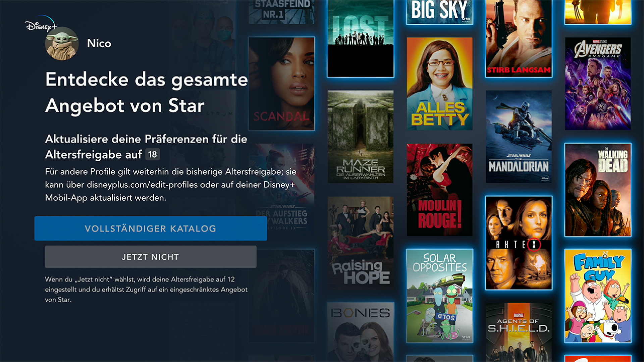Open the Scandal poster
The width and height of the screenshot is (644, 362).
281,84
